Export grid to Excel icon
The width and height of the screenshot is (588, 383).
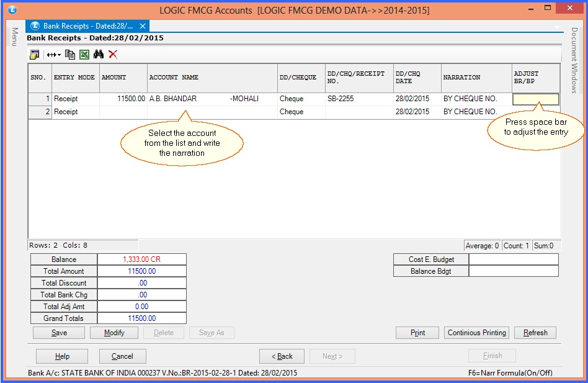(x=84, y=55)
